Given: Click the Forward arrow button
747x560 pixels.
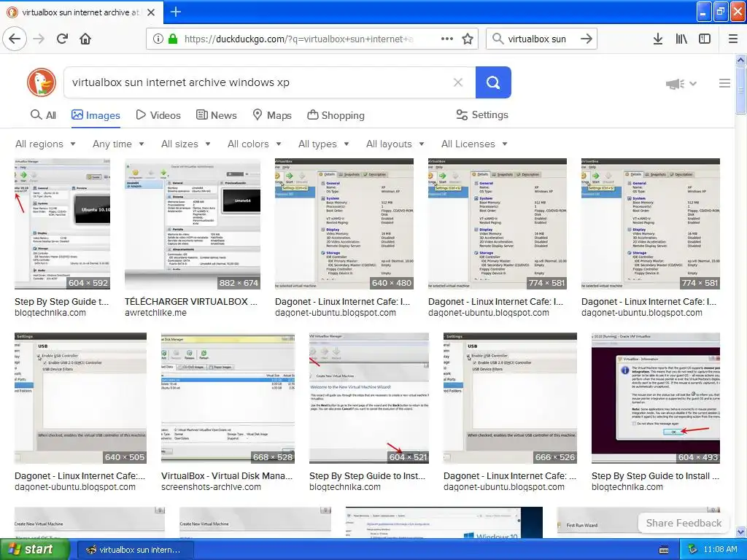Looking at the screenshot, I should (39, 39).
